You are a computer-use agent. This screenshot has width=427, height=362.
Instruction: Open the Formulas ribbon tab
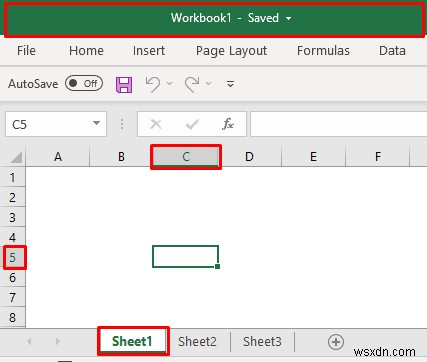tap(323, 51)
